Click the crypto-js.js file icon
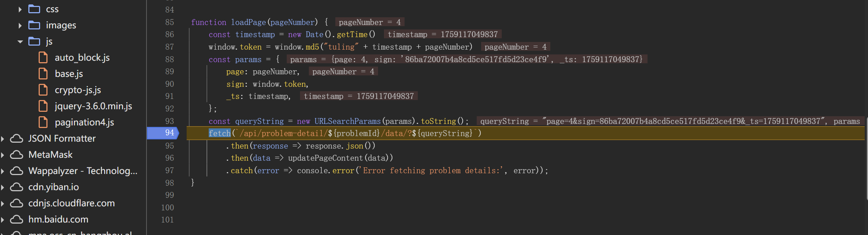The height and width of the screenshot is (235, 868). click(x=43, y=90)
